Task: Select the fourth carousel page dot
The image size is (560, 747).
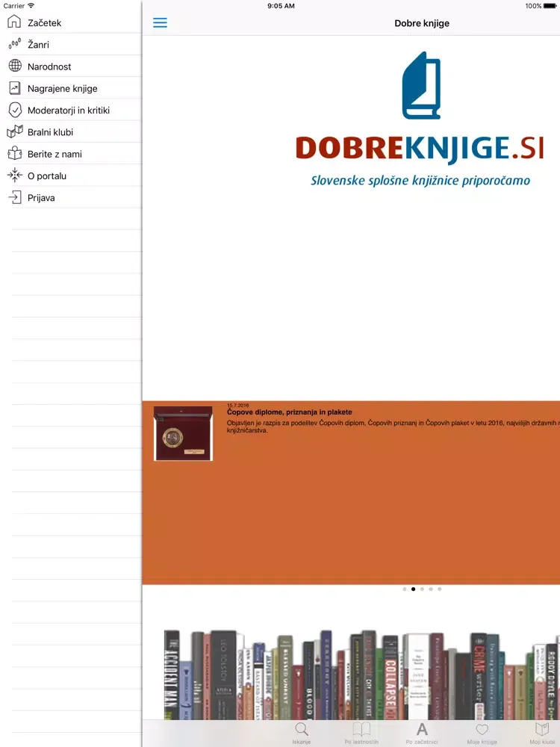Action: pos(431,589)
